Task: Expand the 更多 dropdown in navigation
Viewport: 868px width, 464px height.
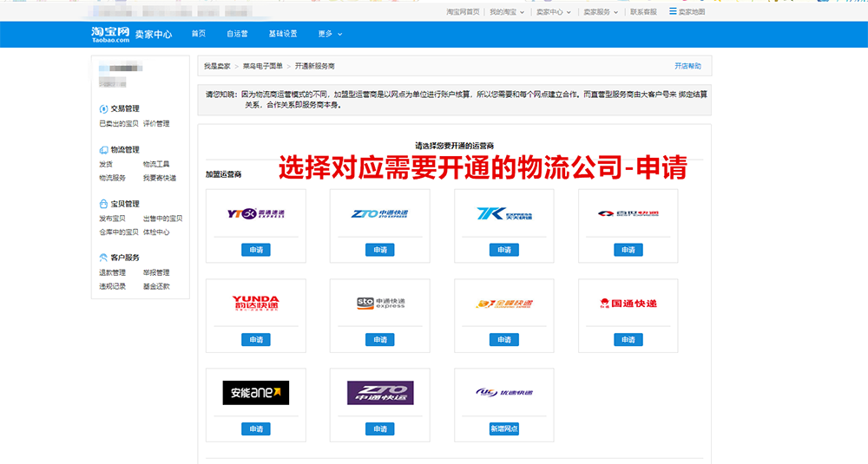Action: coord(330,35)
